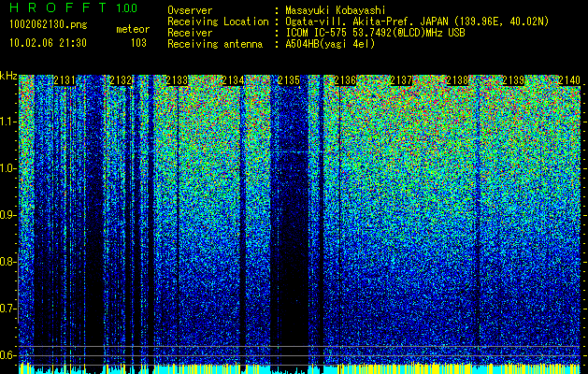Select the 2137 time marker
This screenshot has height=374, width=588.
(401, 80)
